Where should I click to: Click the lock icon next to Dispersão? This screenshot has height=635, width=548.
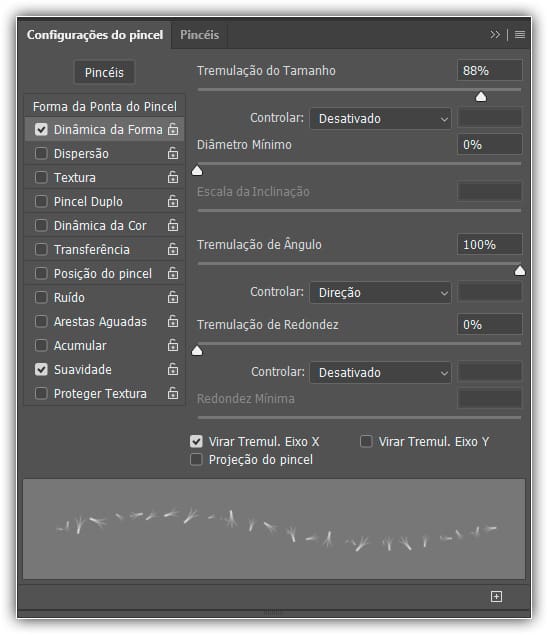coord(173,153)
